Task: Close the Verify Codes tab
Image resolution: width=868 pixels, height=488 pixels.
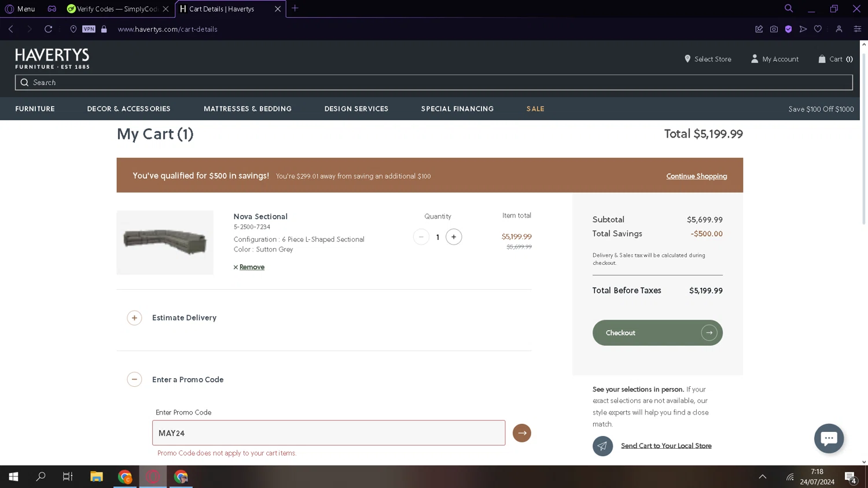Action: click(165, 9)
